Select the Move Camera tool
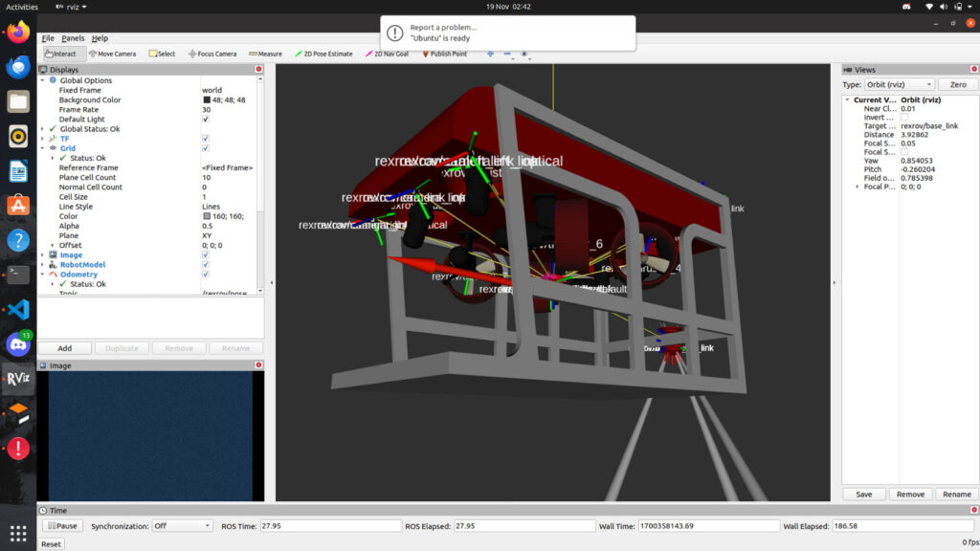This screenshot has height=551, width=980. (112, 54)
